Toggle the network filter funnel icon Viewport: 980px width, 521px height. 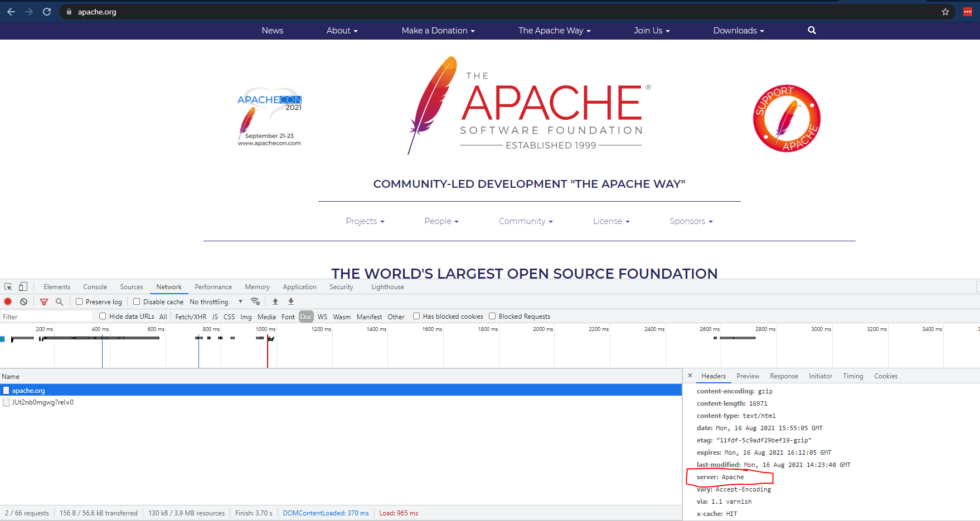(x=44, y=301)
